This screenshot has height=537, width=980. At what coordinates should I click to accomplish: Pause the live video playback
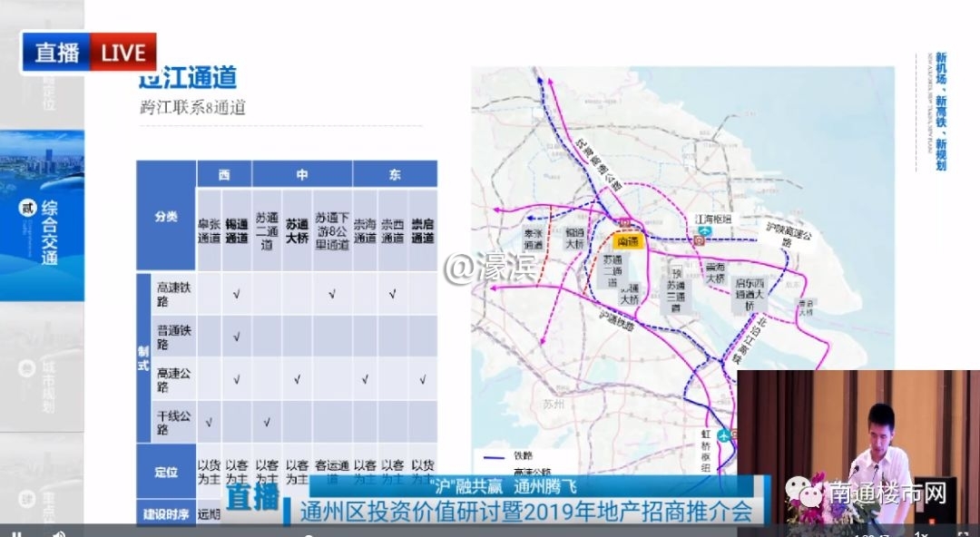(x=15, y=533)
